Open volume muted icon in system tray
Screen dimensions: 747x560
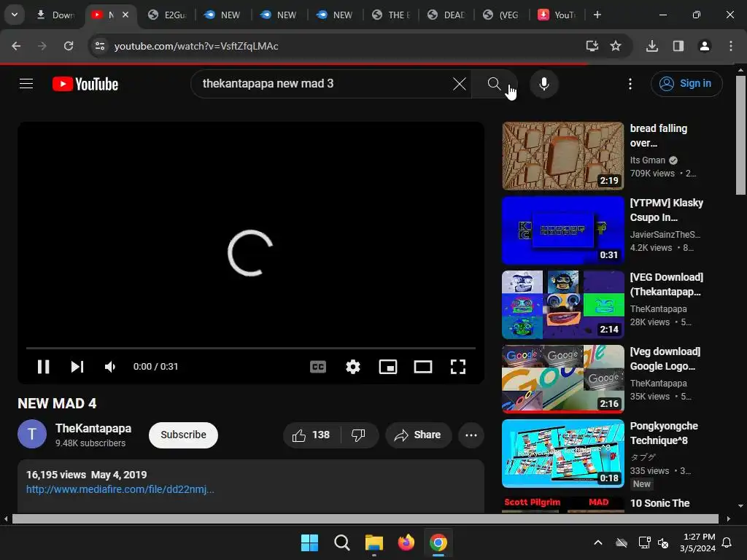pyautogui.click(x=662, y=542)
